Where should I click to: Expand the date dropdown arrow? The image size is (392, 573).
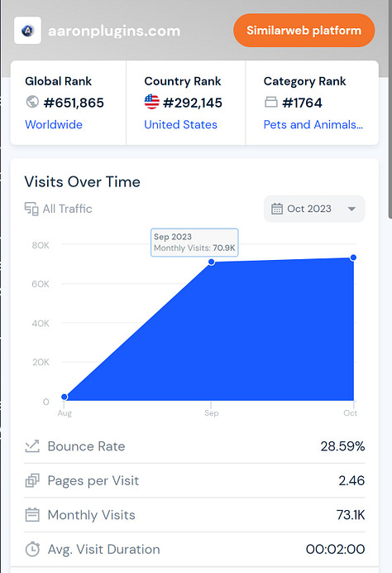coord(351,209)
